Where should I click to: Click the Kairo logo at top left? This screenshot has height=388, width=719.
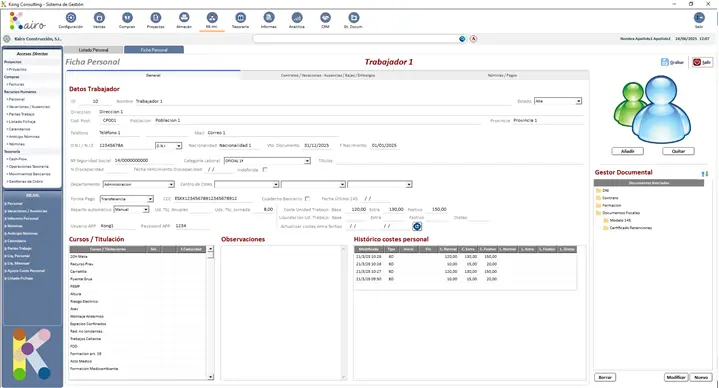[28, 21]
